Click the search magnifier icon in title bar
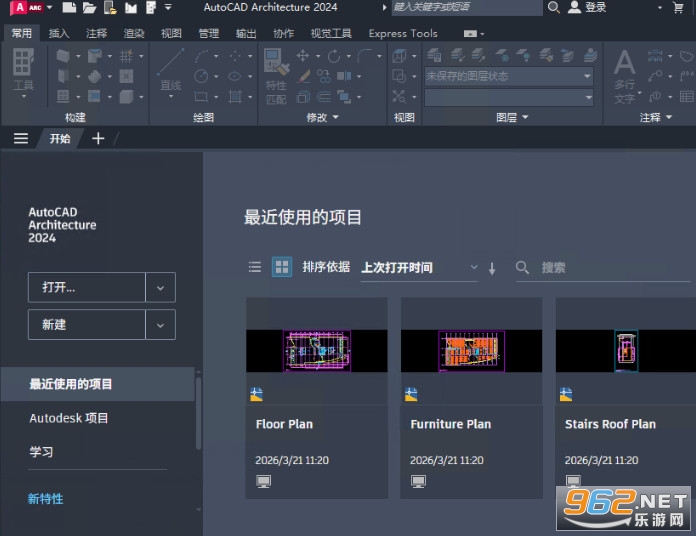The height and width of the screenshot is (536, 696). [554, 7]
